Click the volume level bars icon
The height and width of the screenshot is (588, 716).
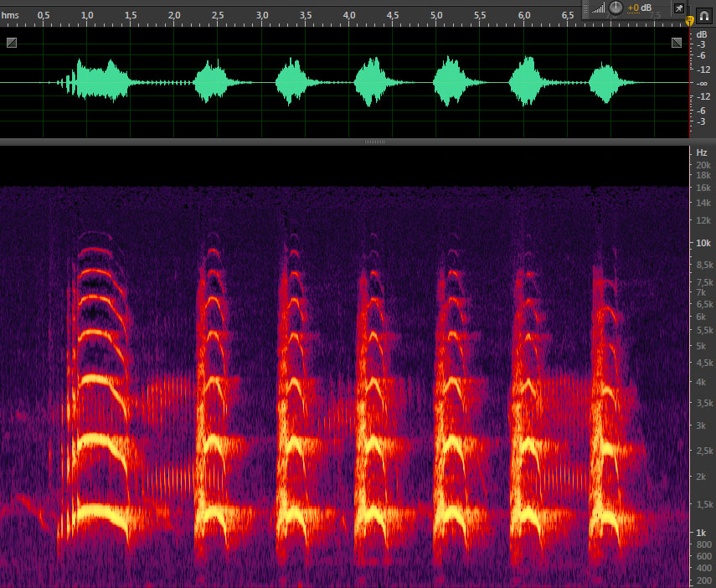coord(598,8)
